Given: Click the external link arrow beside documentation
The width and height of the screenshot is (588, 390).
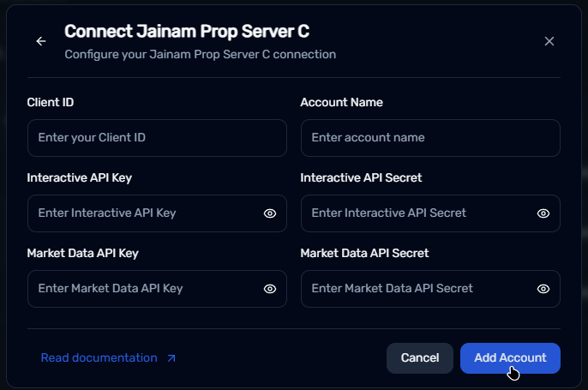Looking at the screenshot, I should [171, 358].
